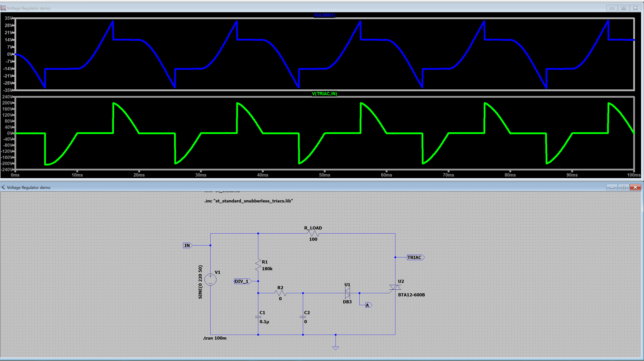Click the 35V top-axis label of upper plot
The height and width of the screenshot is (361, 644).
[x=8, y=18]
